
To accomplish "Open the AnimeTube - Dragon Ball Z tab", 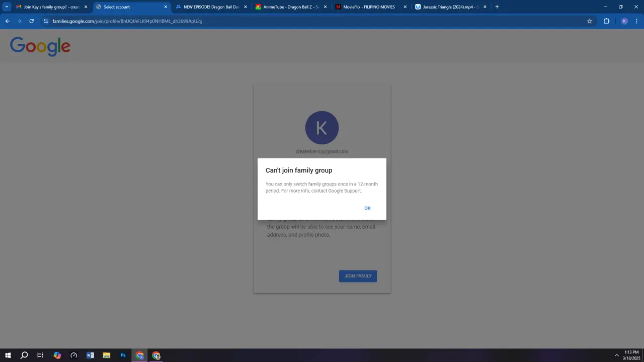I will (290, 7).
